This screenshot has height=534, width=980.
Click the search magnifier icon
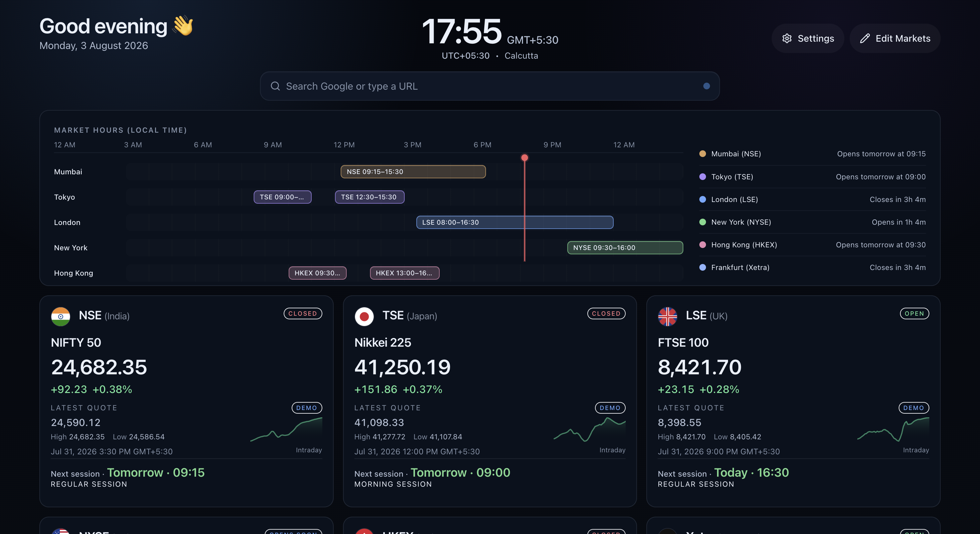[x=275, y=86]
